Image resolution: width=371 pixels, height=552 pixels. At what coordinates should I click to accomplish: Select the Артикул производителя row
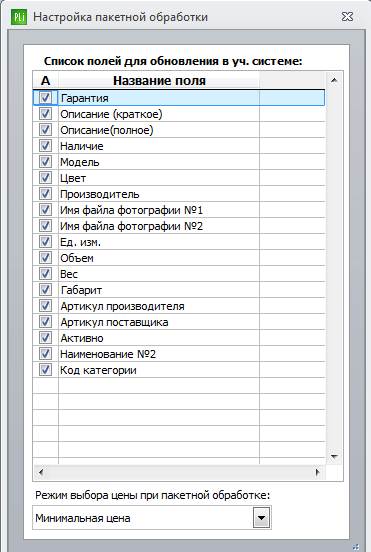click(x=179, y=306)
